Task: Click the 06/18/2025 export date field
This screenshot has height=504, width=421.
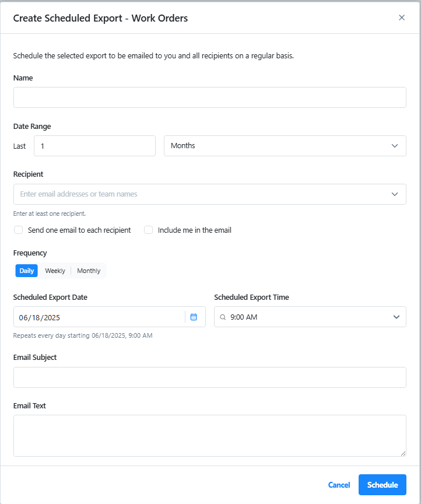Action: tap(99, 317)
